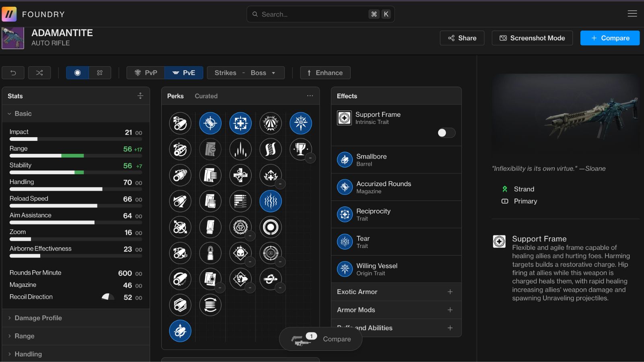Expand the Damage Profile section

pyautogui.click(x=38, y=318)
